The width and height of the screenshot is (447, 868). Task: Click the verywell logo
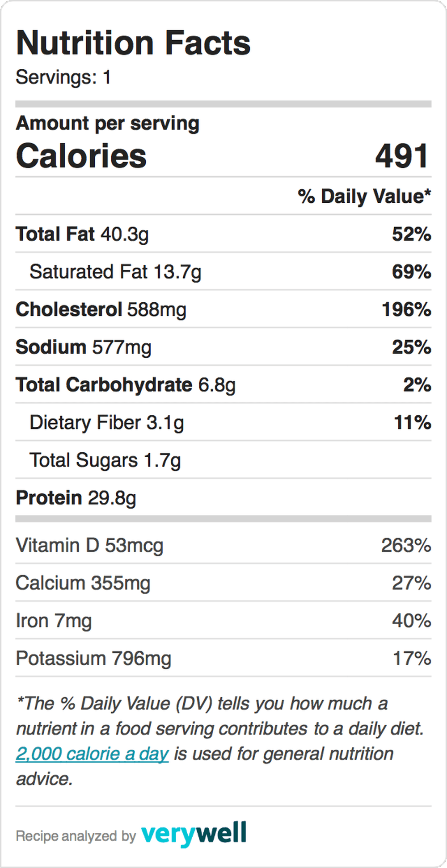point(194,834)
